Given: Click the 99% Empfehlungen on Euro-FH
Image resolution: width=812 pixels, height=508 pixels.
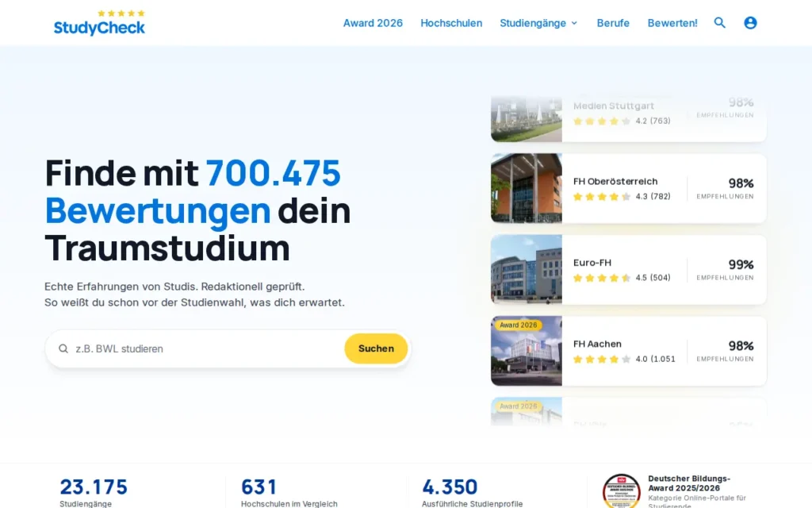Looking at the screenshot, I should tap(725, 270).
